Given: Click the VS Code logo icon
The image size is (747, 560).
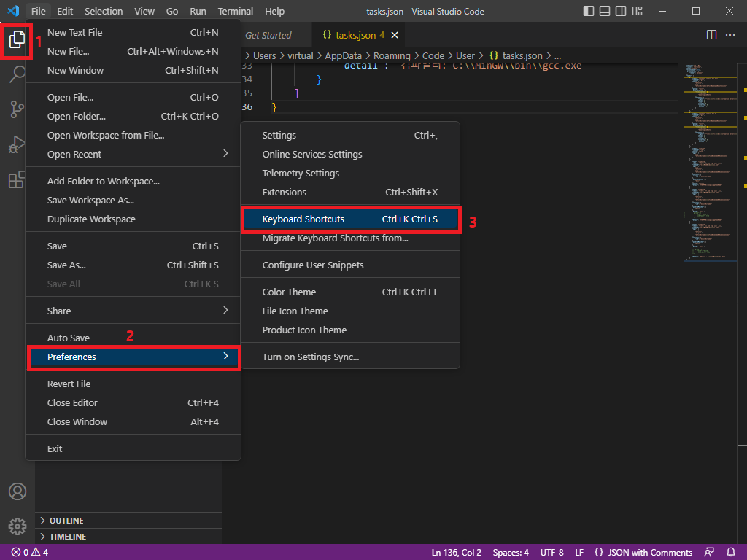Looking at the screenshot, I should point(13,10).
